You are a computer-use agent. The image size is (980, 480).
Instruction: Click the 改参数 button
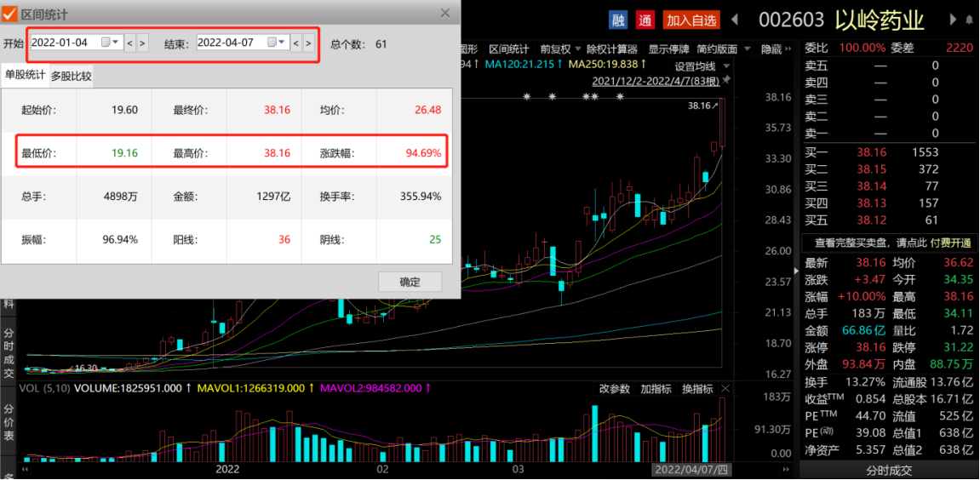tap(615, 389)
